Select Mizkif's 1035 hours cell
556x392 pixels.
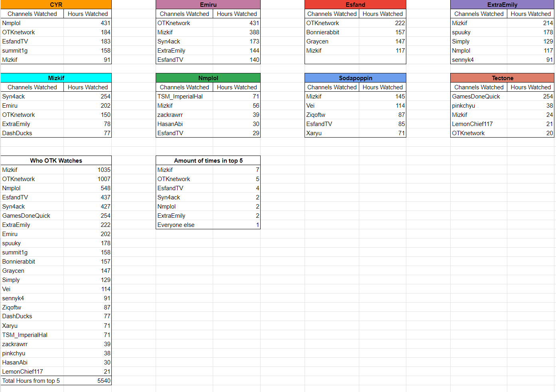pos(87,169)
